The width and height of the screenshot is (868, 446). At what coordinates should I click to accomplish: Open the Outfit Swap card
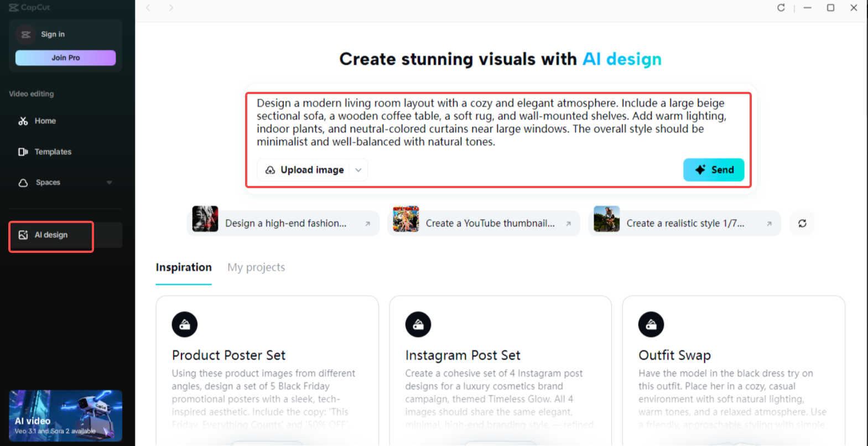(x=734, y=371)
